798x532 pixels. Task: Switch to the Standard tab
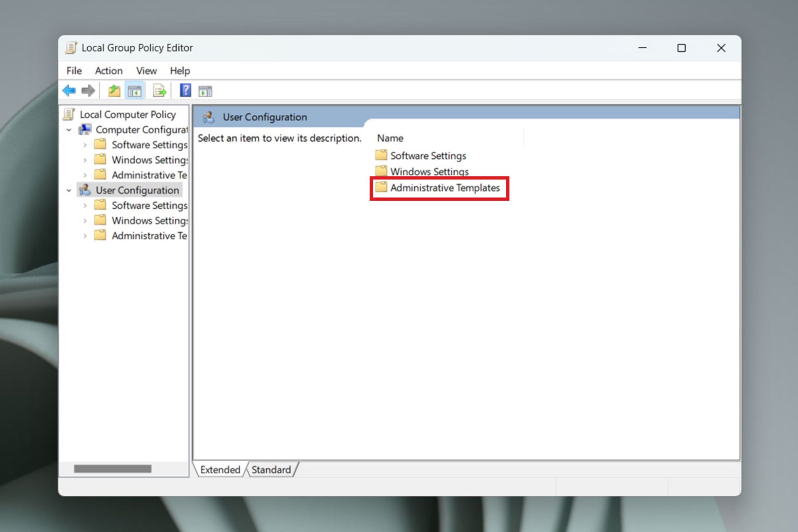point(270,469)
